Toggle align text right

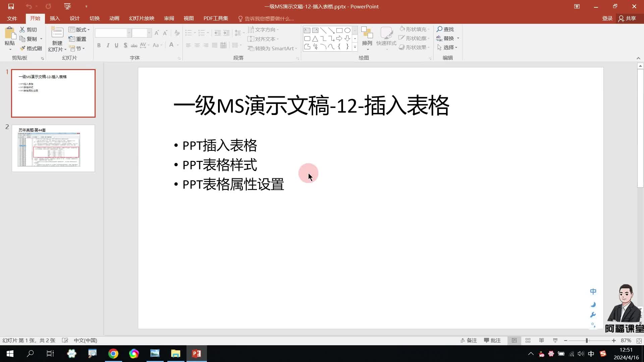(x=206, y=45)
